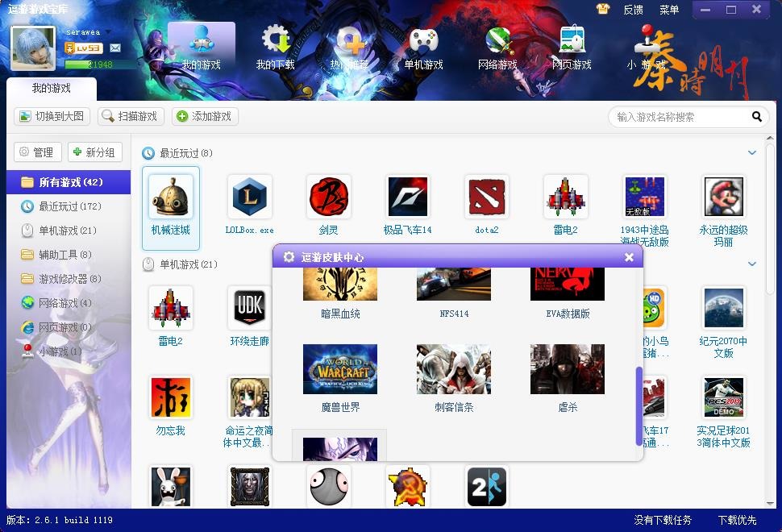Select 辅助工具 (8) group
This screenshot has width=782, height=532.
click(x=69, y=255)
